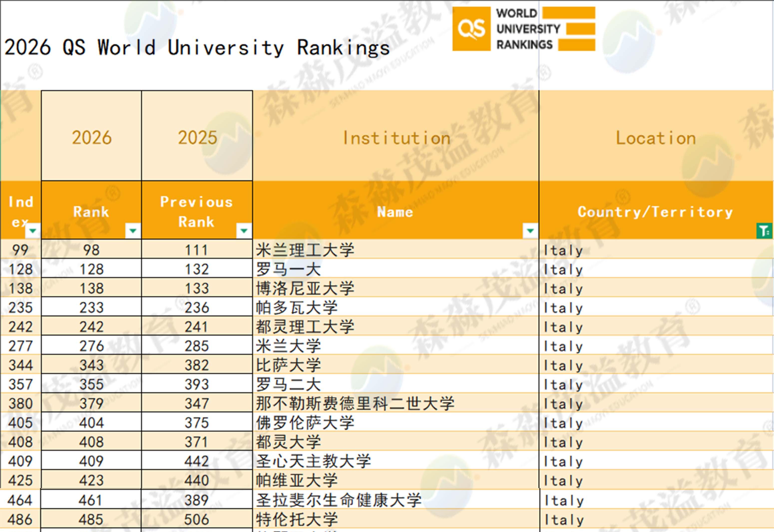Select index cell showing 486
Viewport: 774px width, 532px height.
[20, 519]
